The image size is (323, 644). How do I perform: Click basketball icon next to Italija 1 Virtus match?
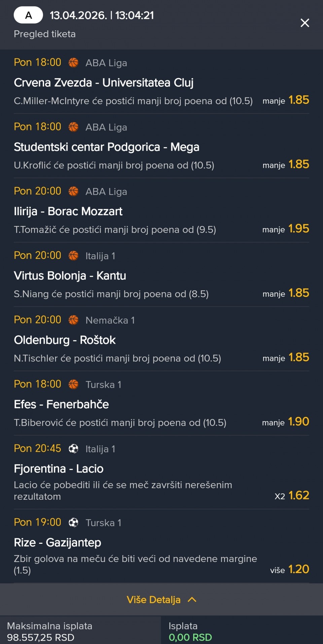73,256
